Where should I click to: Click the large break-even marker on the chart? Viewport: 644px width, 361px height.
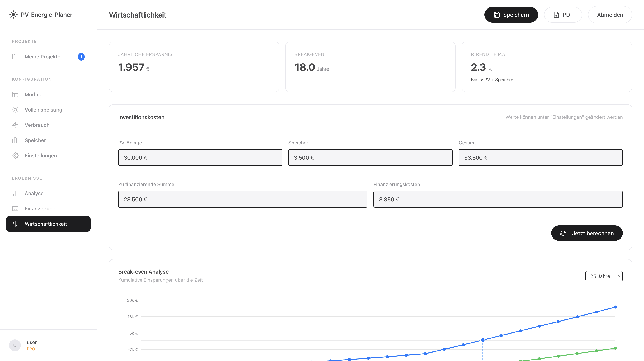[483, 340]
